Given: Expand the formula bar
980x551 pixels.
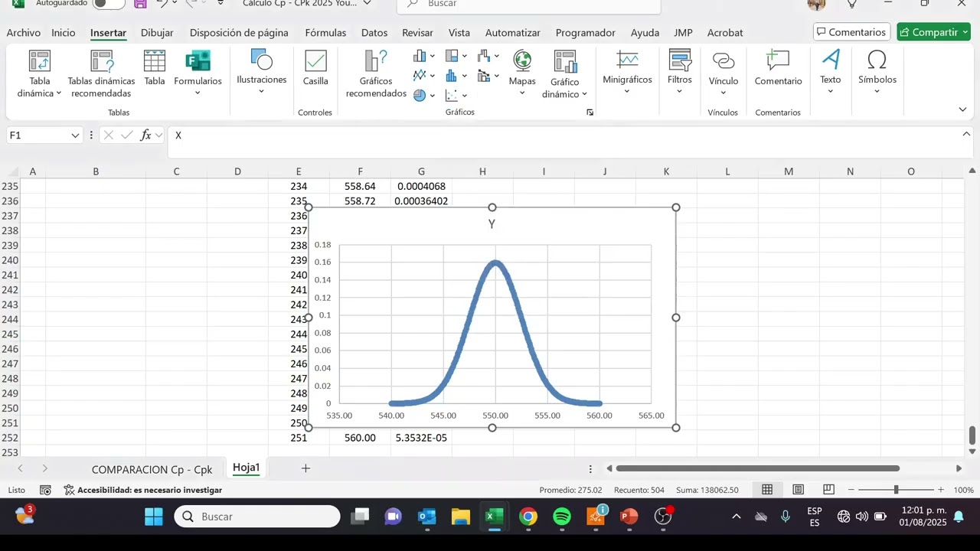Looking at the screenshot, I should [966, 135].
